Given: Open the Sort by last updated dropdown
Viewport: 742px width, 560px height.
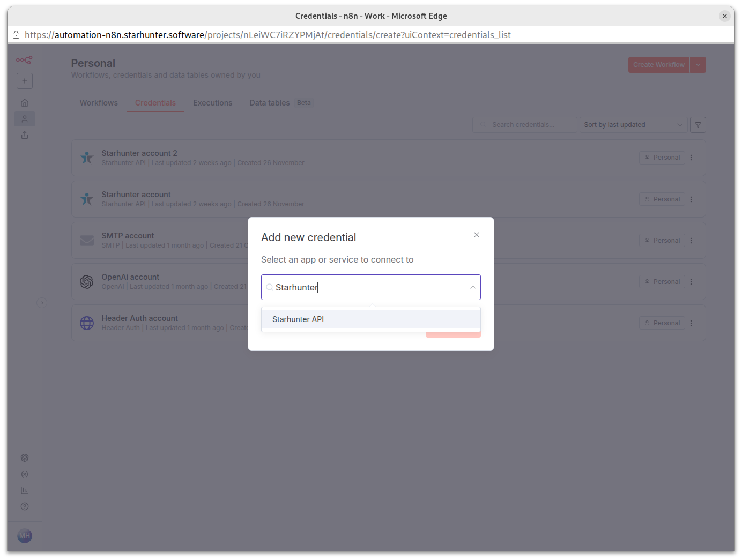Looking at the screenshot, I should (x=633, y=125).
